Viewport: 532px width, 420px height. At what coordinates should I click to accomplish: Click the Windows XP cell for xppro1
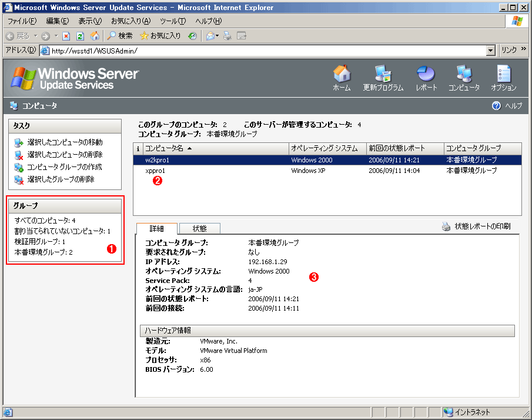point(308,171)
